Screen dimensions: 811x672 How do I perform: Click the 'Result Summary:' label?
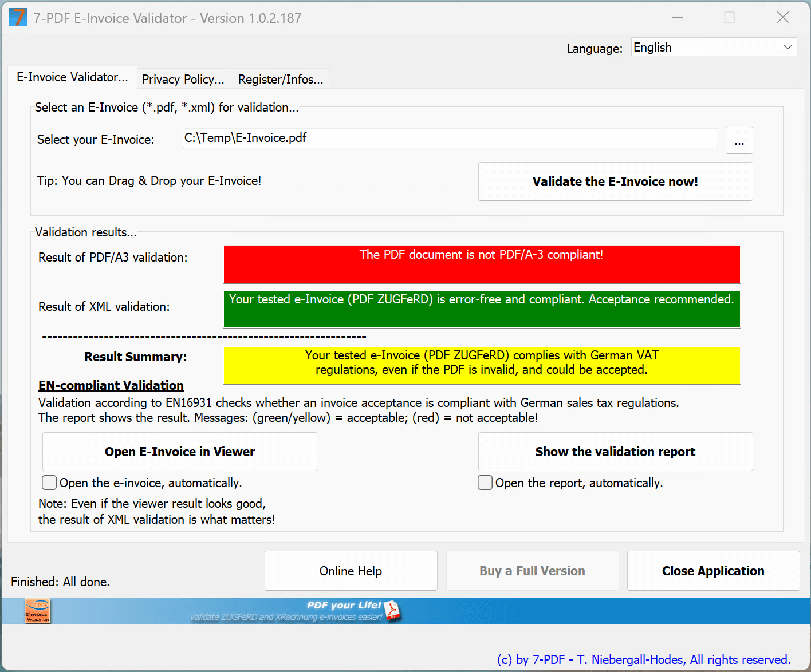coord(136,357)
